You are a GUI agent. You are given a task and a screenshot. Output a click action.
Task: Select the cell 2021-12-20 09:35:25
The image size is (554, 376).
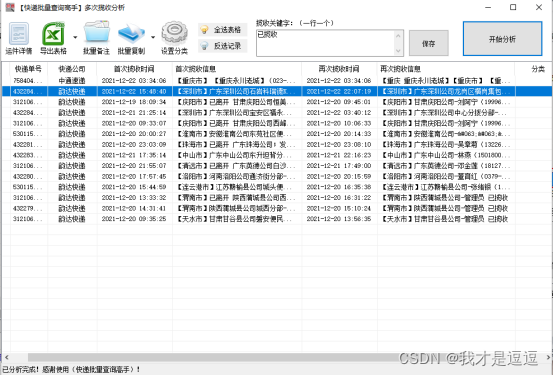(134, 219)
